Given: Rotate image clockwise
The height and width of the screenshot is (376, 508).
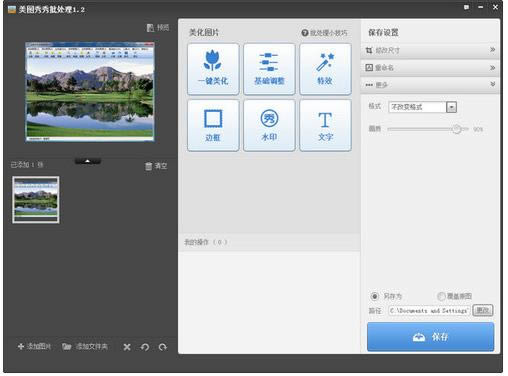Looking at the screenshot, I should click(163, 347).
